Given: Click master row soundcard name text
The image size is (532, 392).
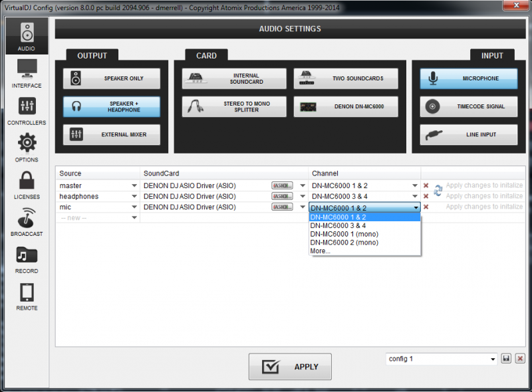Looking at the screenshot, I should tap(190, 186).
